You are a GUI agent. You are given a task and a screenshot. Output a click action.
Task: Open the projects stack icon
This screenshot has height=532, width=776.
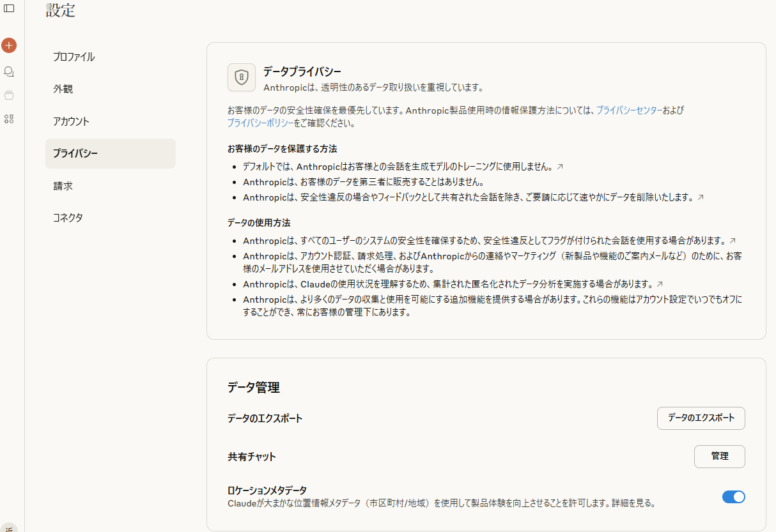[9, 95]
